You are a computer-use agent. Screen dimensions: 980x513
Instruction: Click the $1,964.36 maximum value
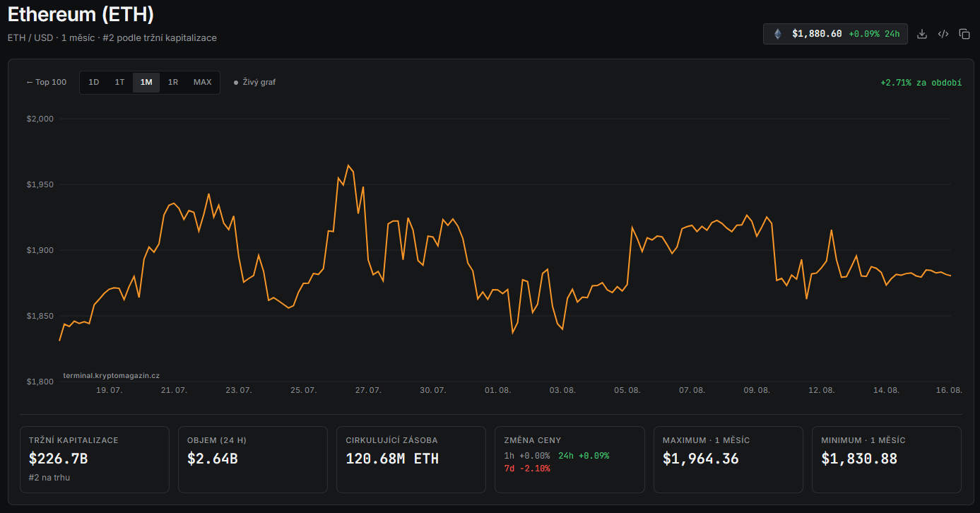701,459
